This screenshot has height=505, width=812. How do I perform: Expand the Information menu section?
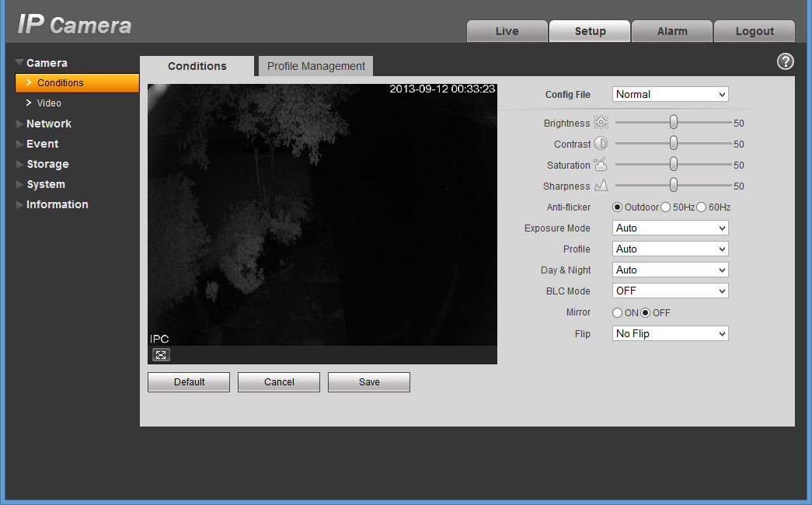(x=52, y=204)
